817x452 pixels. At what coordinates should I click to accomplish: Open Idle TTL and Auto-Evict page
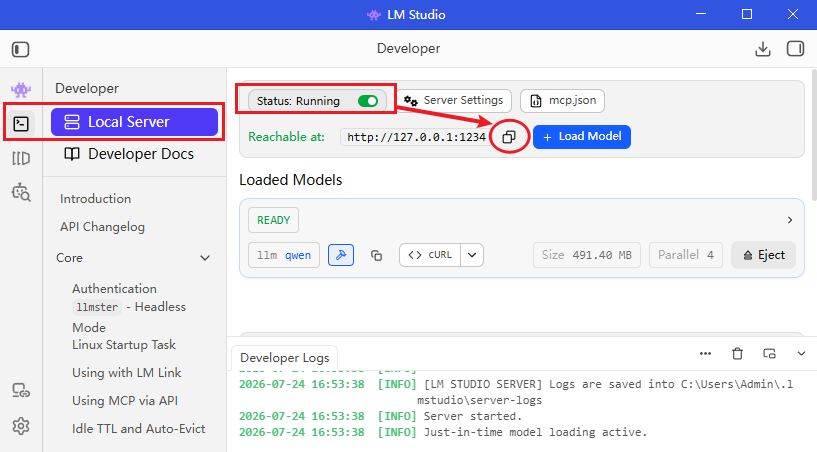tap(139, 429)
